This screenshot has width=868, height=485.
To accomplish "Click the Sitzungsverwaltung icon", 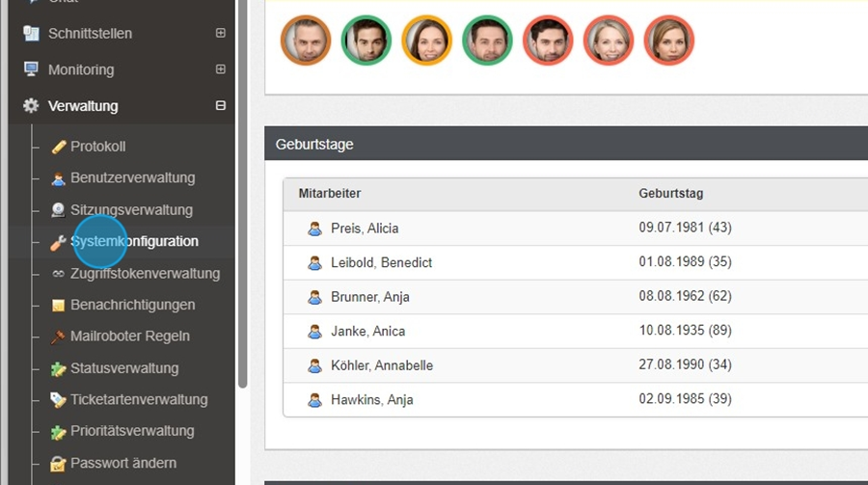I will [59, 210].
